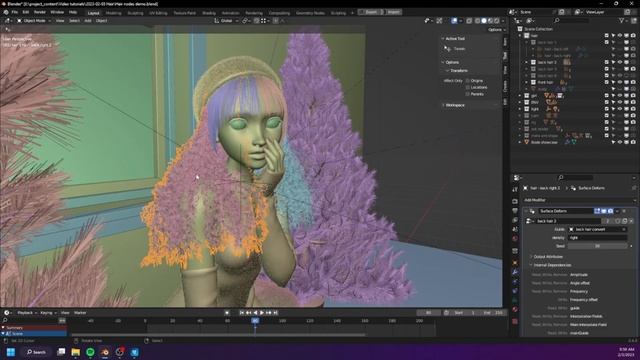The width and height of the screenshot is (640, 360).
Task: Open the viewport Select menu
Action: click(x=74, y=21)
